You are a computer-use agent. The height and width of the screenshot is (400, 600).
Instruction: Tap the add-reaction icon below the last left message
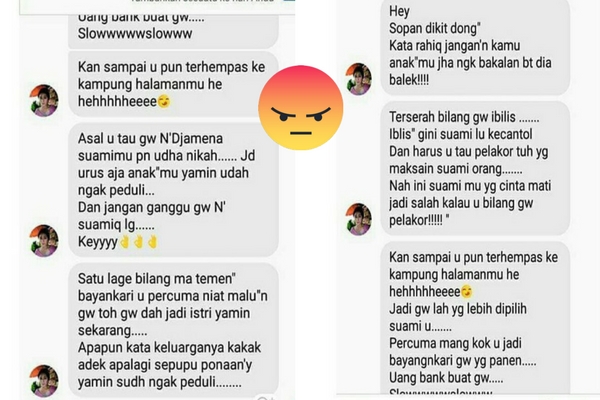tap(264, 398)
